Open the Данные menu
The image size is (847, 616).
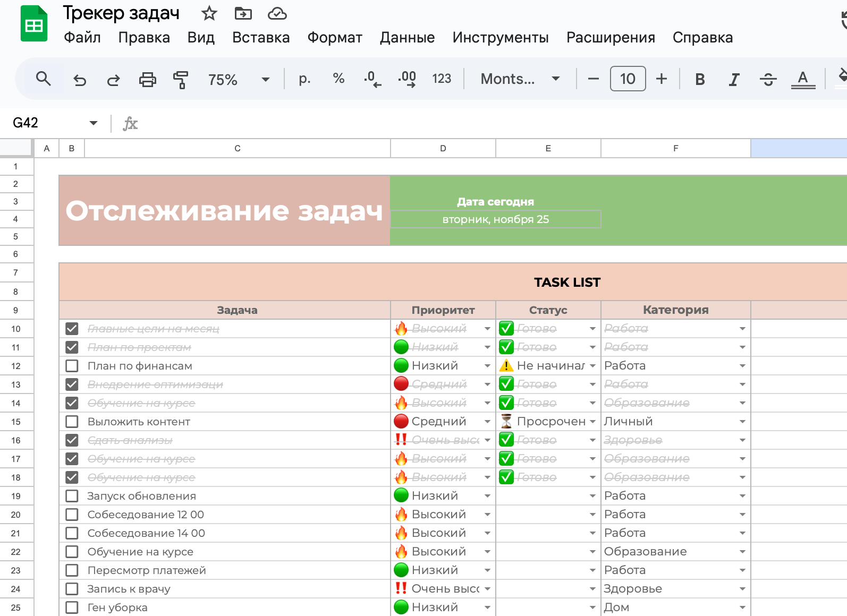pos(407,38)
